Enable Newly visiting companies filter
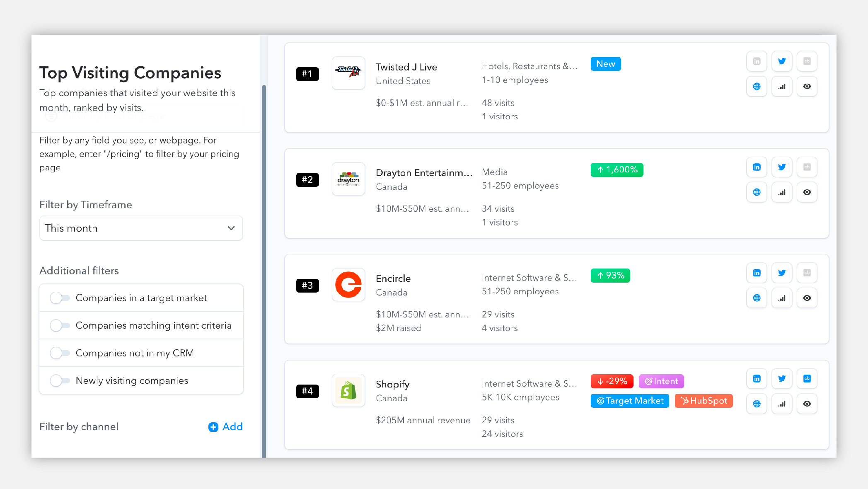 tap(60, 380)
